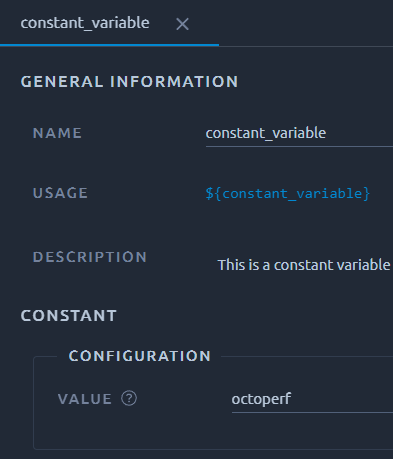This screenshot has width=393, height=459.
Task: Place cursor after "octoperf" text
Action: pyautogui.click(x=292, y=399)
